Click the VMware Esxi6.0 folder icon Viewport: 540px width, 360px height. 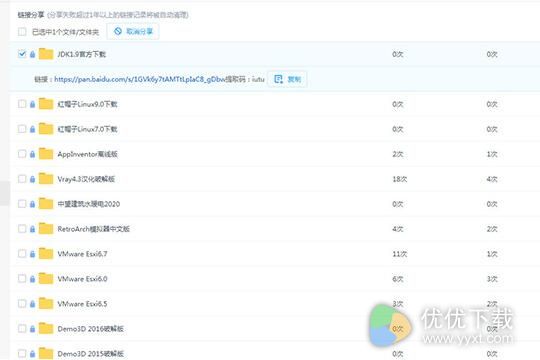[46, 279]
